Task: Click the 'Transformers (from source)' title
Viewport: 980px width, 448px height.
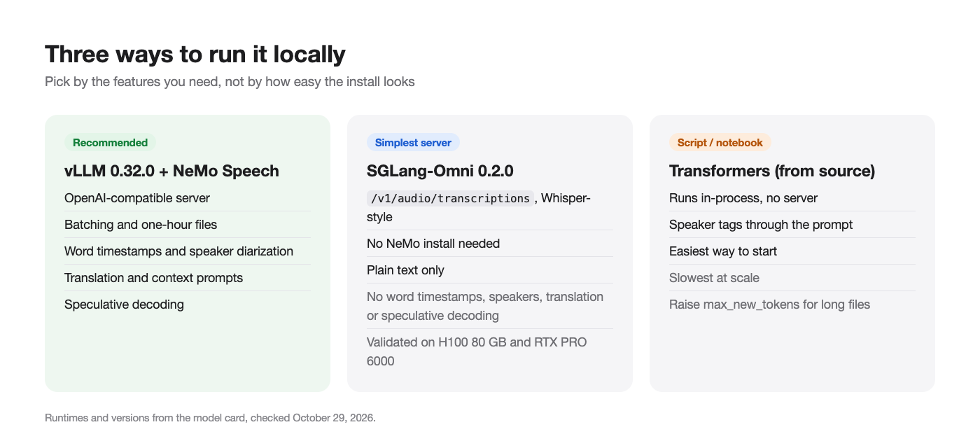Action: click(x=772, y=171)
